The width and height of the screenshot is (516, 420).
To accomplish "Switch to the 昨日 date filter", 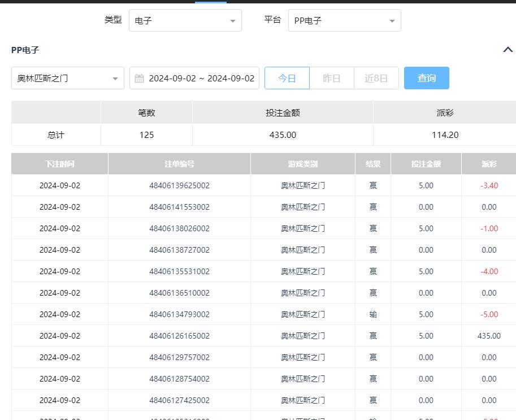I will [x=332, y=78].
